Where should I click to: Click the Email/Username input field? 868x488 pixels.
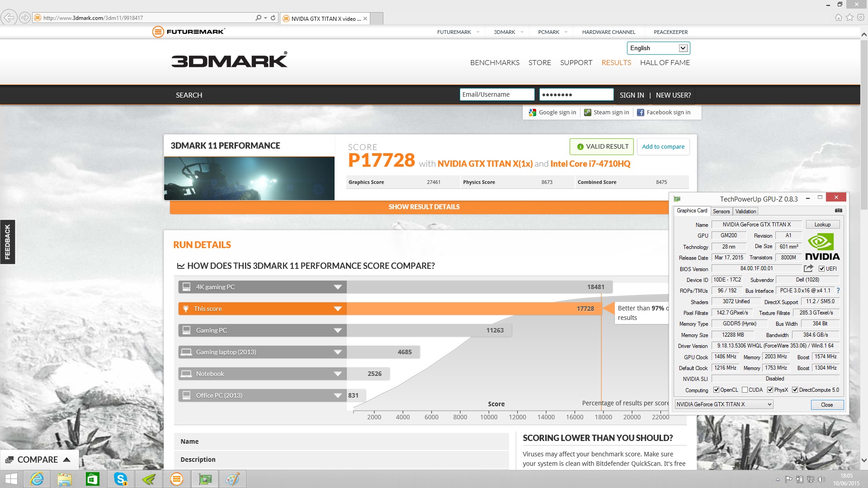497,94
